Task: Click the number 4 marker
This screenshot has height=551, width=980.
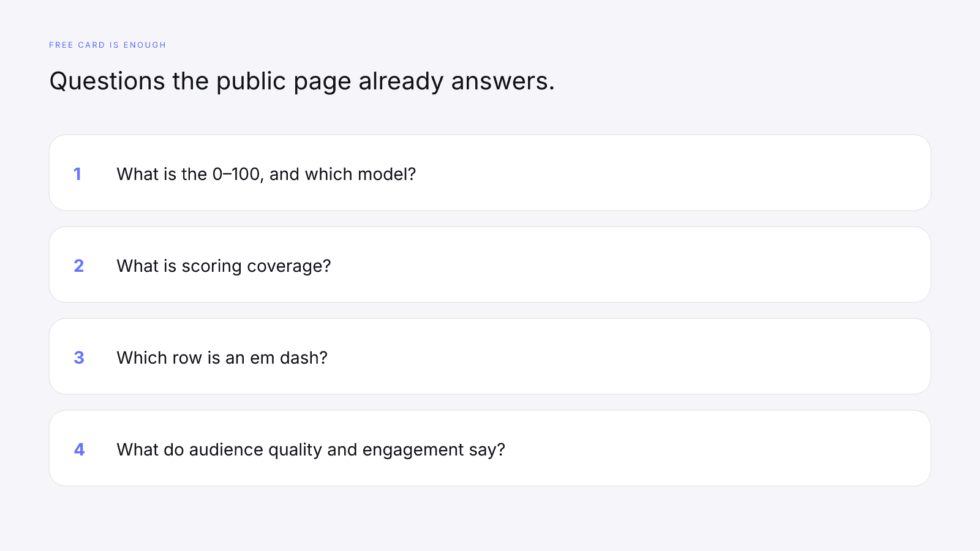Action: [x=79, y=449]
